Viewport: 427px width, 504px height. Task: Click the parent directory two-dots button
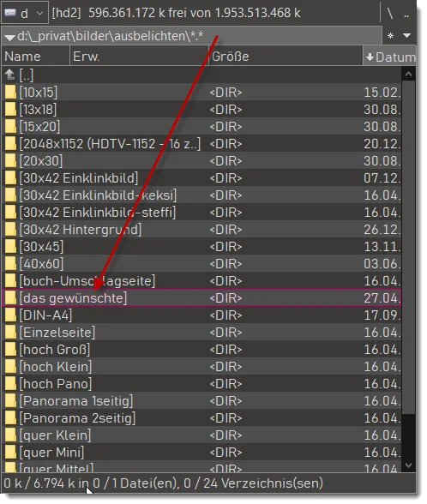tap(406, 13)
